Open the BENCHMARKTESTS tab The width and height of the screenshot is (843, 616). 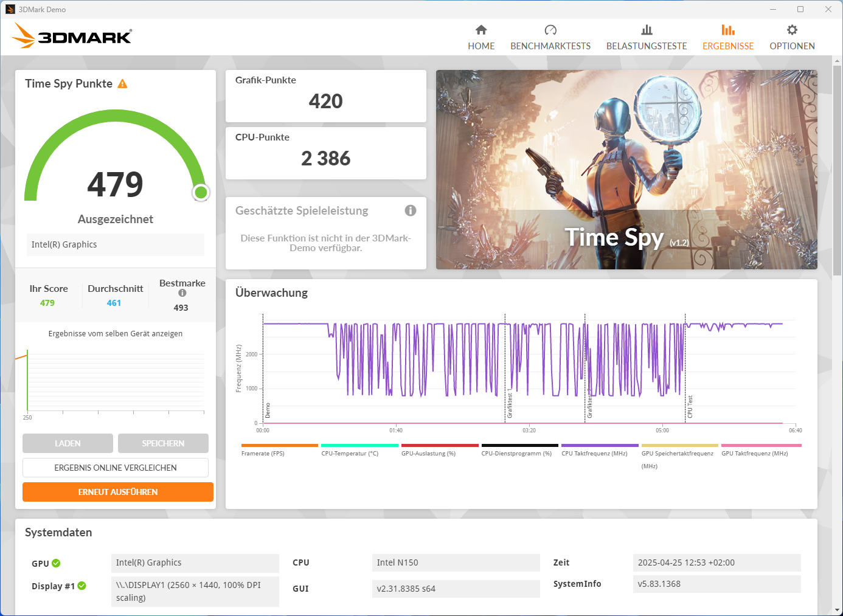[550, 38]
